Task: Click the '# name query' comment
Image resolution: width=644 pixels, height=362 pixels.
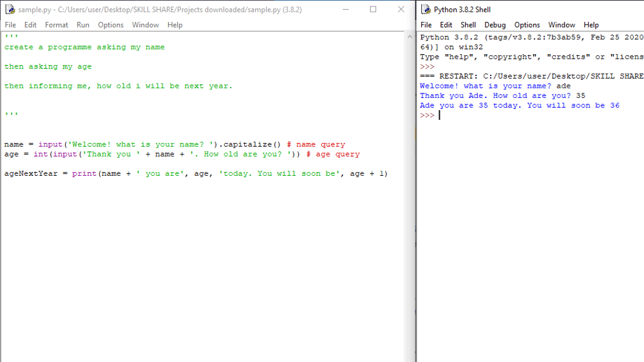Action: [x=316, y=145]
